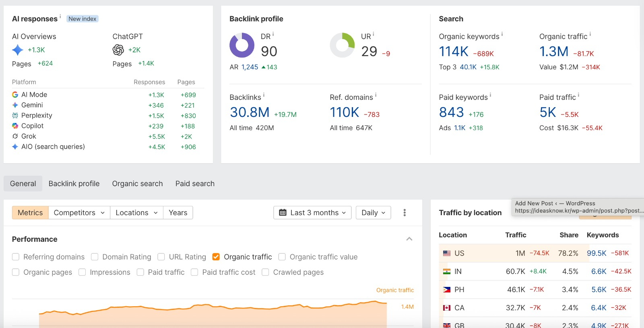
Task: Click the AR value 1,245
Action: (x=250, y=67)
